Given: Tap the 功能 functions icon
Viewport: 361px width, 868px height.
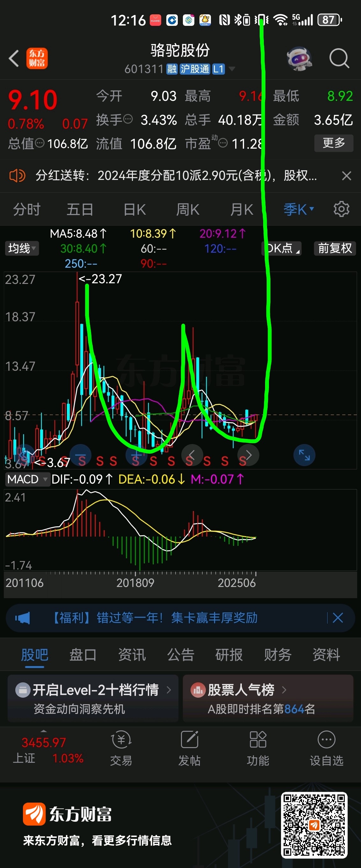Looking at the screenshot, I should pyautogui.click(x=258, y=748).
